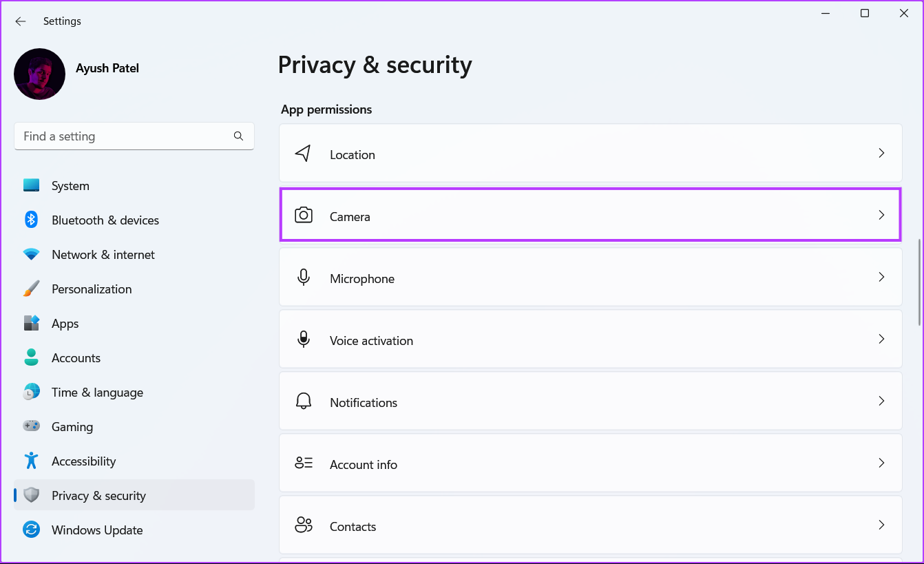Click the Contacts icon
Viewport: 924px width, 564px height.
coord(304,525)
